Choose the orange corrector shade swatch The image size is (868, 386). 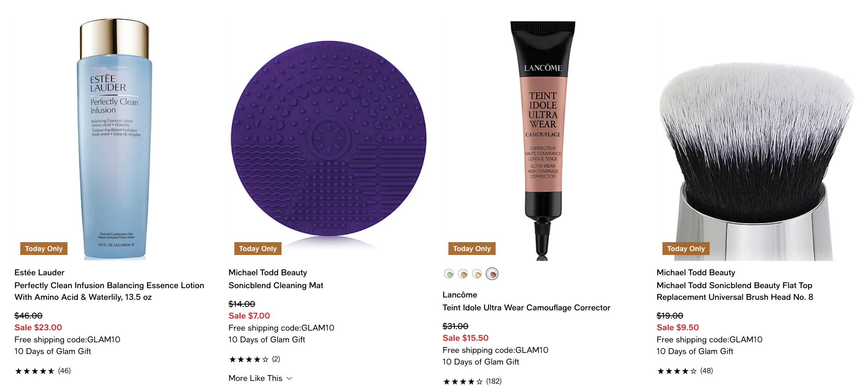[x=463, y=274]
